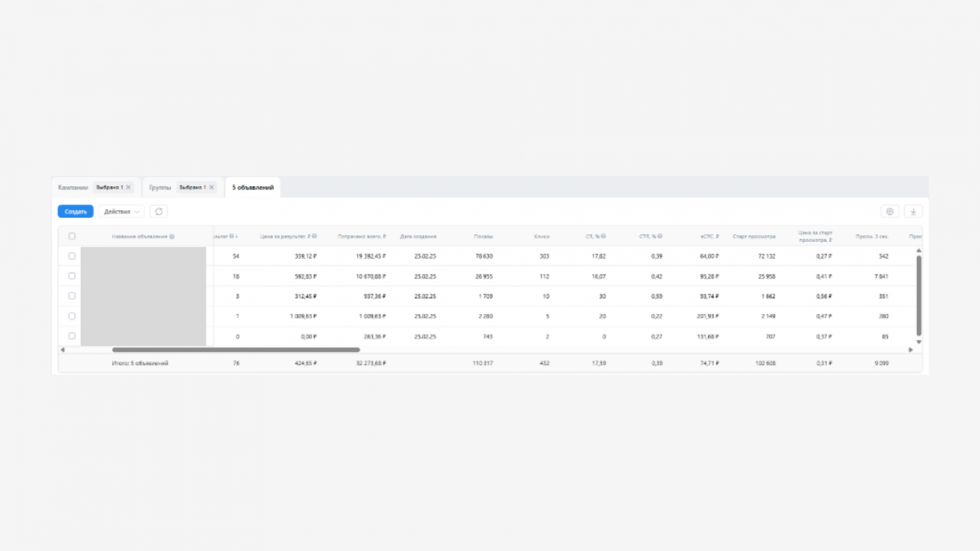Select the 5 объявлений tab
The height and width of the screenshot is (551, 980).
coord(253,187)
